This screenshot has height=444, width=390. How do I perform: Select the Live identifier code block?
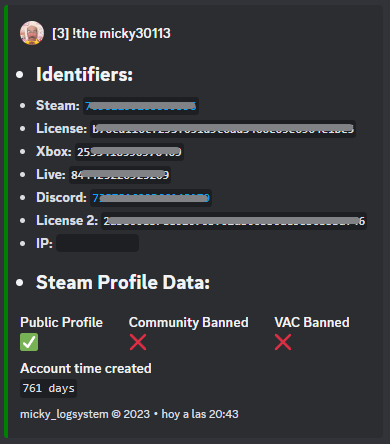(x=120, y=175)
